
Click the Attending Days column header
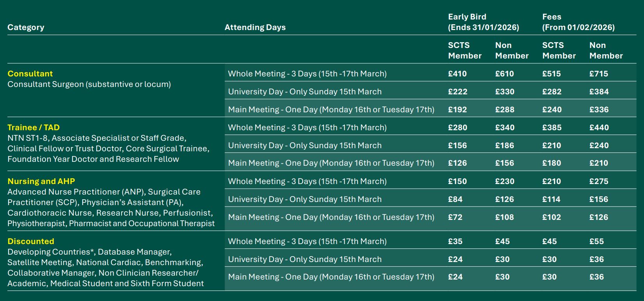pos(255,27)
